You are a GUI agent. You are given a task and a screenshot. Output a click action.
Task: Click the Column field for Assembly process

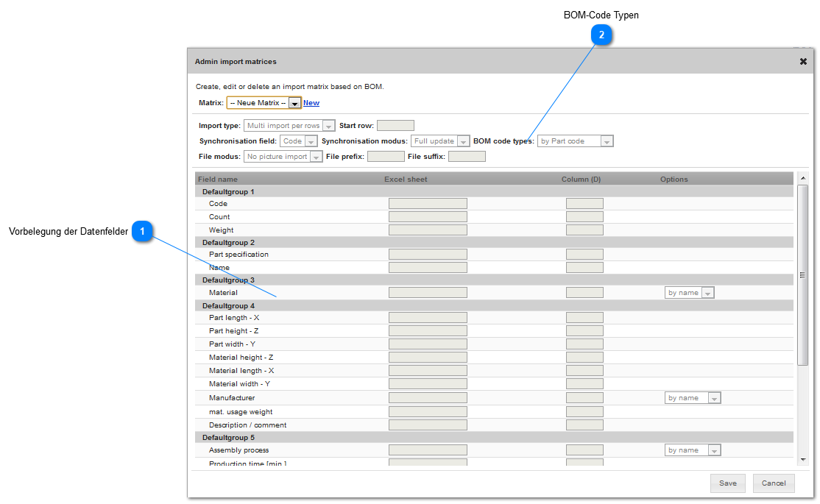[x=584, y=450]
